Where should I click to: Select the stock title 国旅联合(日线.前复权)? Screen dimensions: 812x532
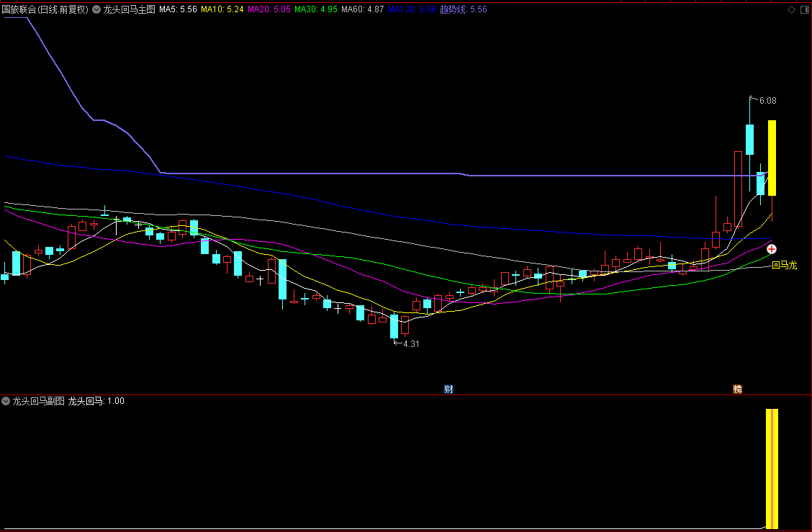pyautogui.click(x=45, y=9)
